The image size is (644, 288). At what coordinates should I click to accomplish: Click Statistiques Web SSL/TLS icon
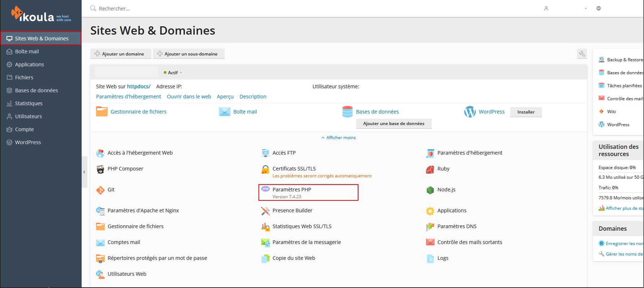(265, 227)
